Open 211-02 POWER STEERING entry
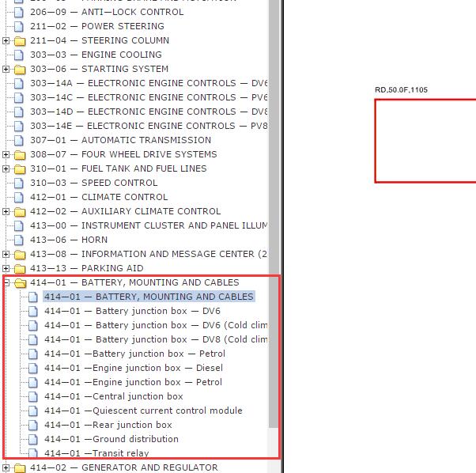Viewport: 476px width, 473px height. point(97,26)
